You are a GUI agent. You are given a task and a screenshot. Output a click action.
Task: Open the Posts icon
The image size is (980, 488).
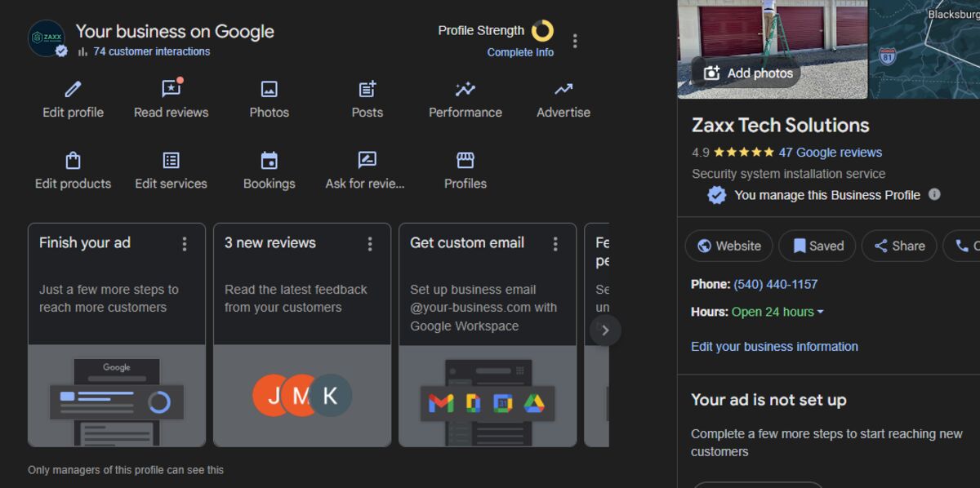coord(367,90)
